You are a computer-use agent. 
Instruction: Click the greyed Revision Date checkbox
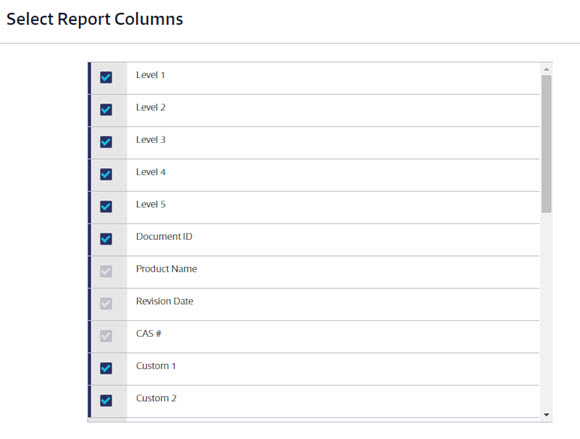click(106, 304)
